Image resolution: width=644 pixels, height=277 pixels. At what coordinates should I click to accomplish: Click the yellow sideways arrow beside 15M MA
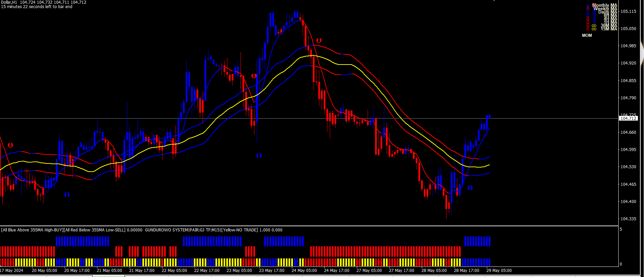click(594, 29)
